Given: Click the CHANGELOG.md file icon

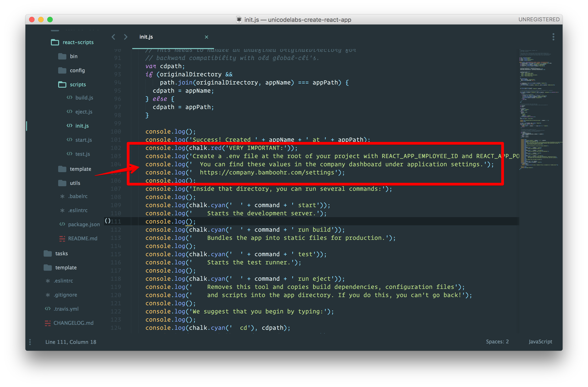Looking at the screenshot, I should [x=48, y=323].
